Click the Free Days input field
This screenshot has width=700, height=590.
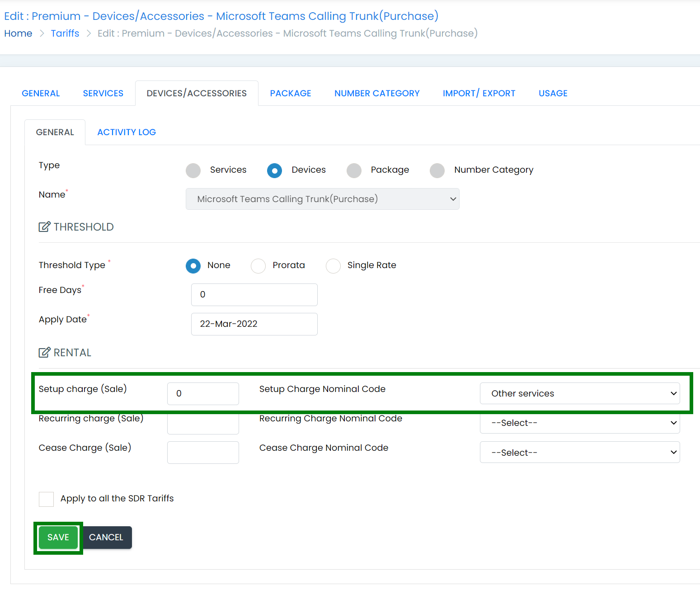(254, 295)
